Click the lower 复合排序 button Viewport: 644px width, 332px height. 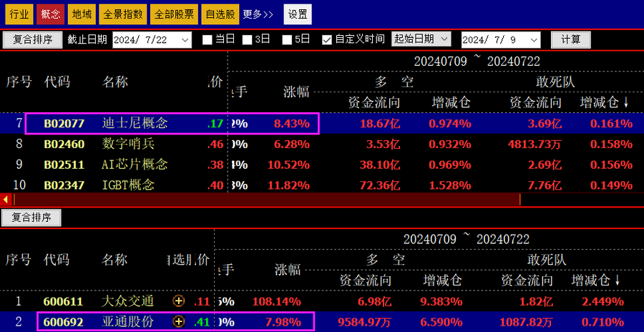pyautogui.click(x=31, y=218)
